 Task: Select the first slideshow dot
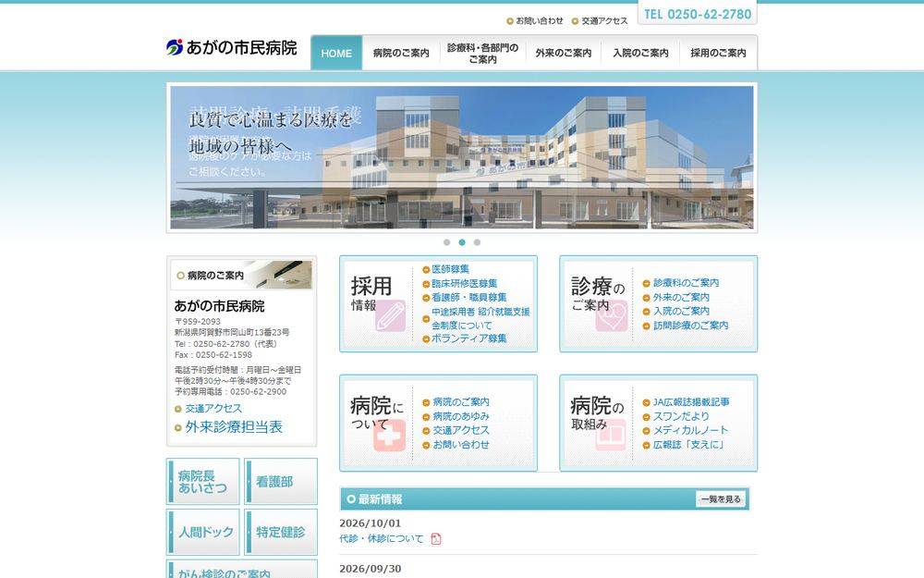(446, 242)
